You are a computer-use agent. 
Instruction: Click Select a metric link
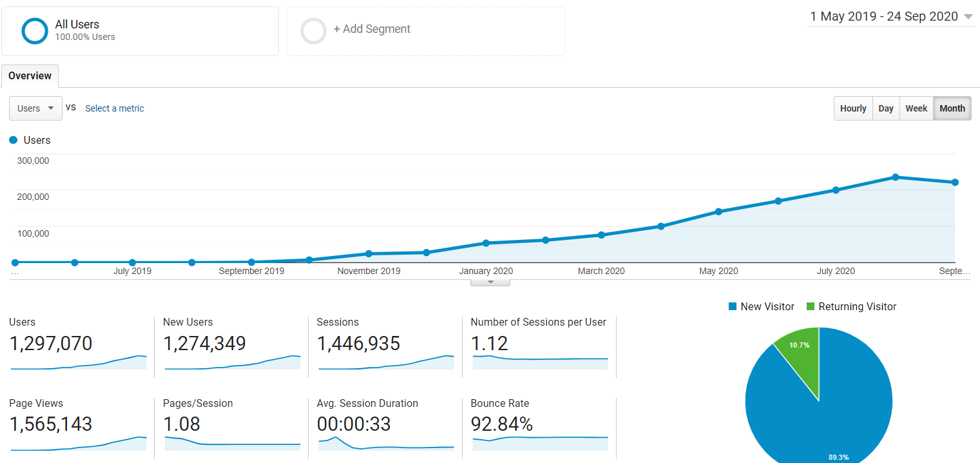point(115,108)
